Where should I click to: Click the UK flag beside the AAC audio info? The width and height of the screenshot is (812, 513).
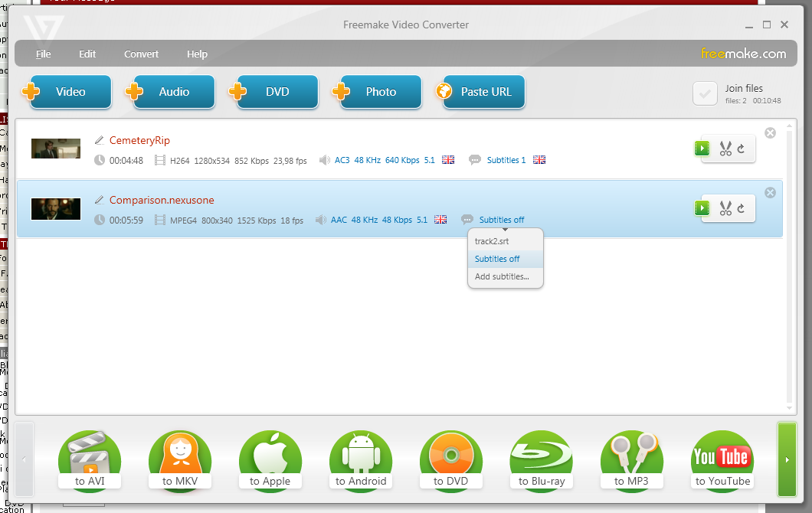[x=440, y=220]
